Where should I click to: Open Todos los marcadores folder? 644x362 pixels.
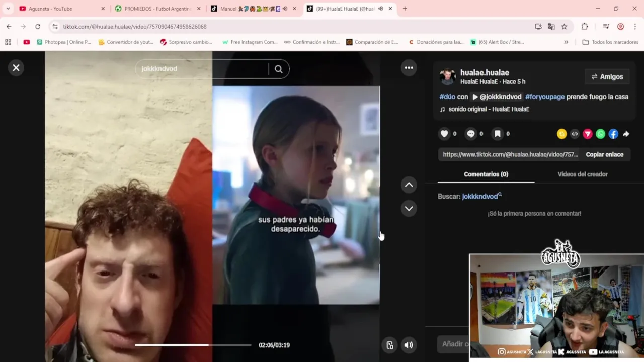tap(610, 42)
